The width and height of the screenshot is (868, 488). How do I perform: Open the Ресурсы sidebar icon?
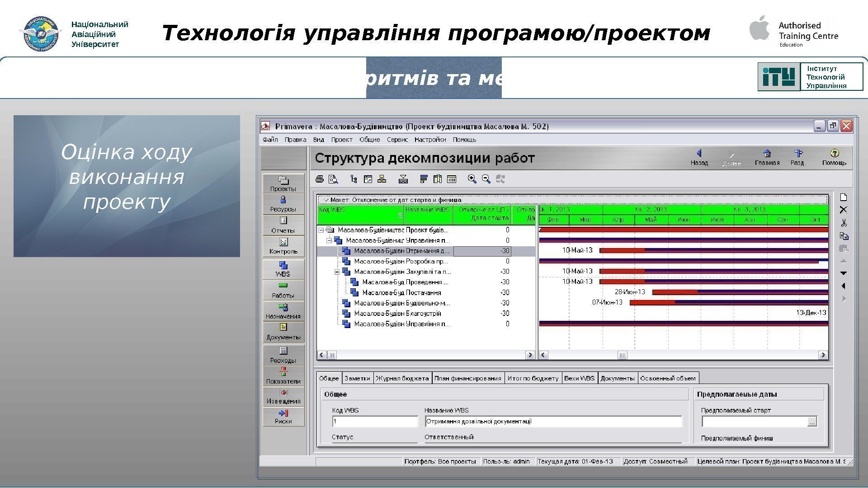point(283,203)
